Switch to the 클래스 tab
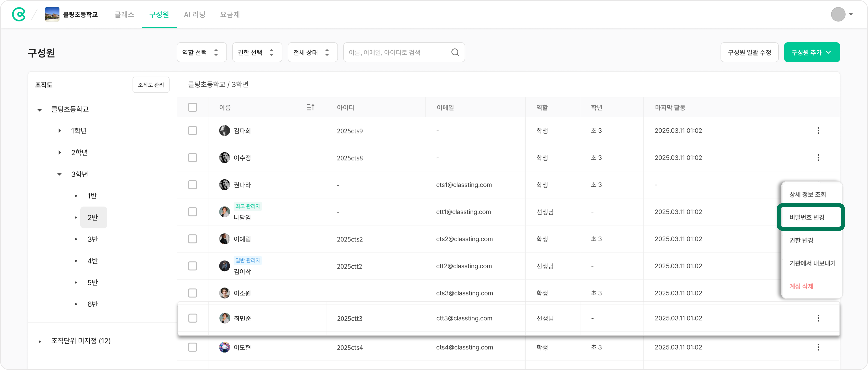 [x=124, y=15]
